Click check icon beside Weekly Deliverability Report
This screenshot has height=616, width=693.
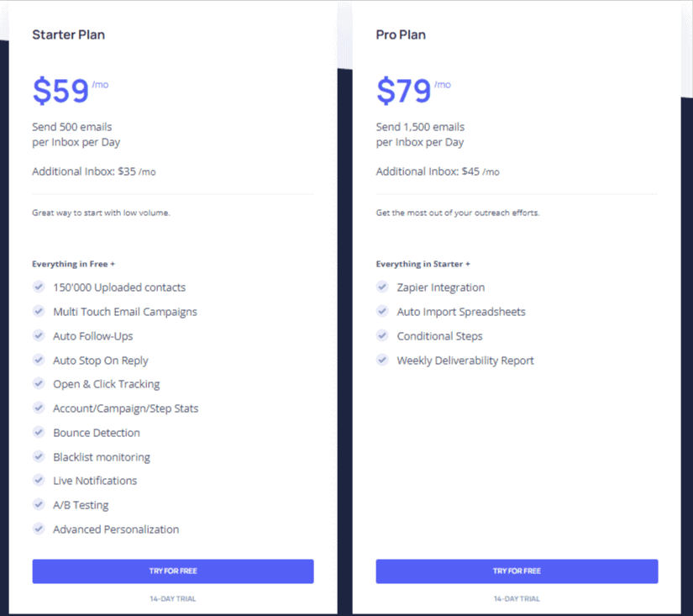pos(382,360)
